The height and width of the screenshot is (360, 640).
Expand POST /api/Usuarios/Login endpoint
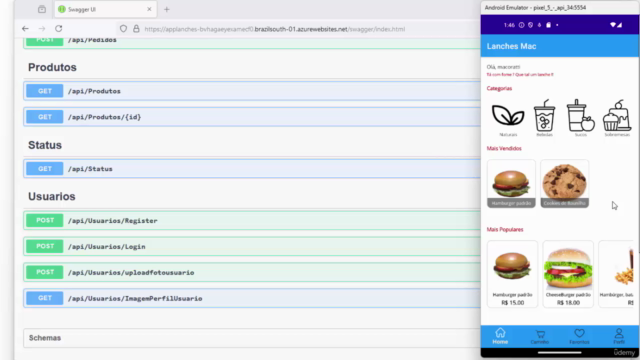pos(252,247)
